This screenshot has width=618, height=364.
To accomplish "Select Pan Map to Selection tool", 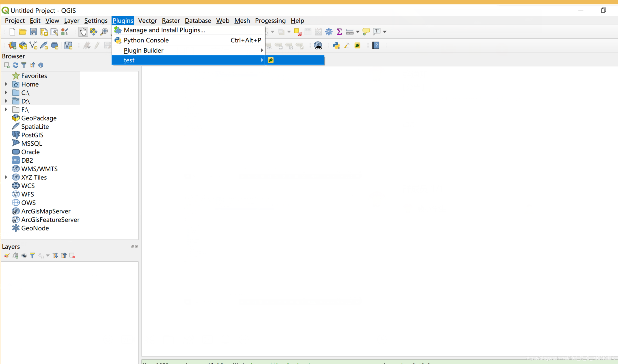I will [x=94, y=31].
